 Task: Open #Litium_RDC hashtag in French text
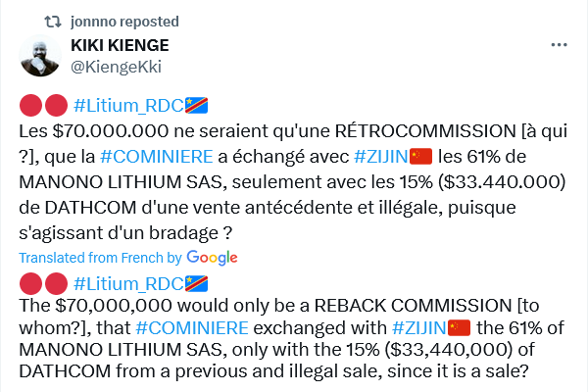pos(128,106)
